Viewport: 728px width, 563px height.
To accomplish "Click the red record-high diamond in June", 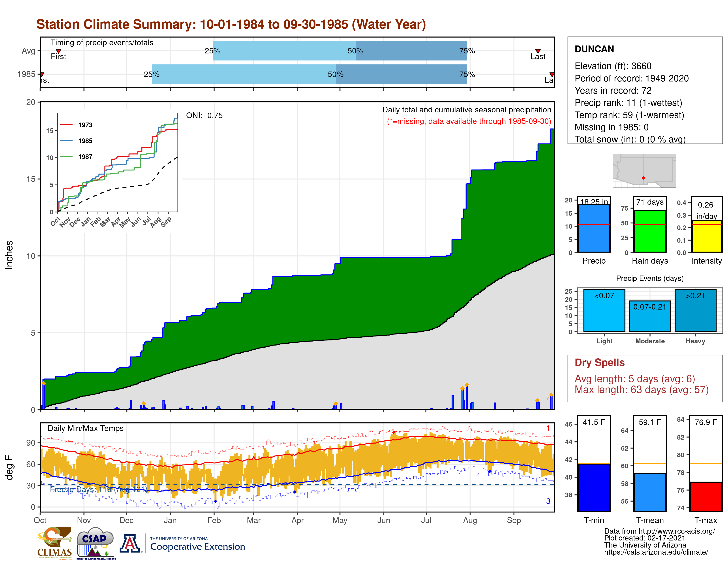I will [394, 432].
